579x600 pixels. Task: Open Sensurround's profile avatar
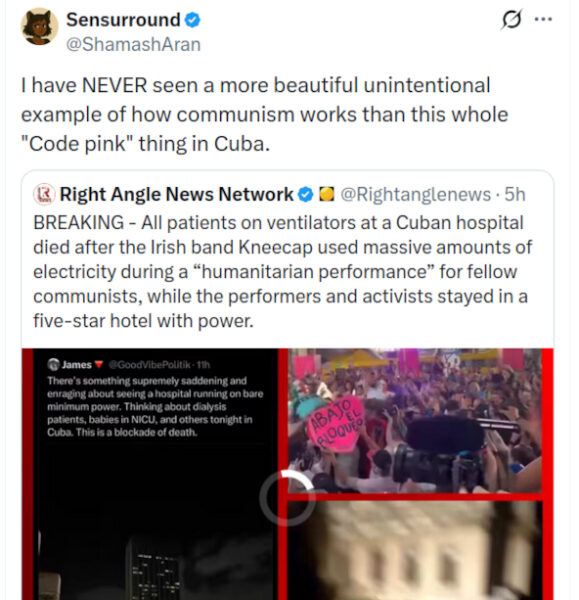click(x=39, y=27)
